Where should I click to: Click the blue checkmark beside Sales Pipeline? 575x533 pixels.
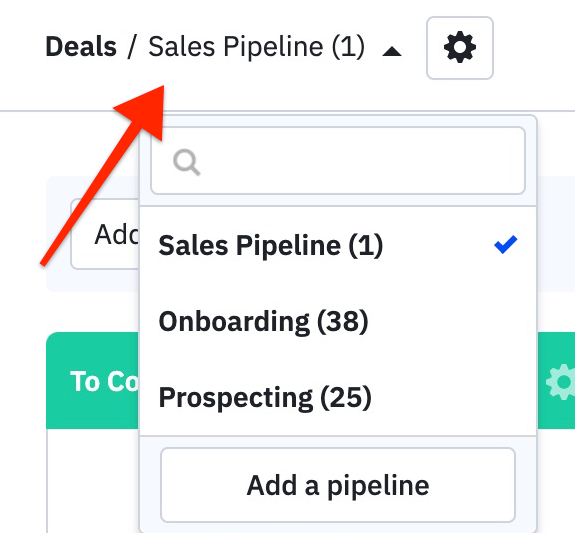(x=505, y=244)
